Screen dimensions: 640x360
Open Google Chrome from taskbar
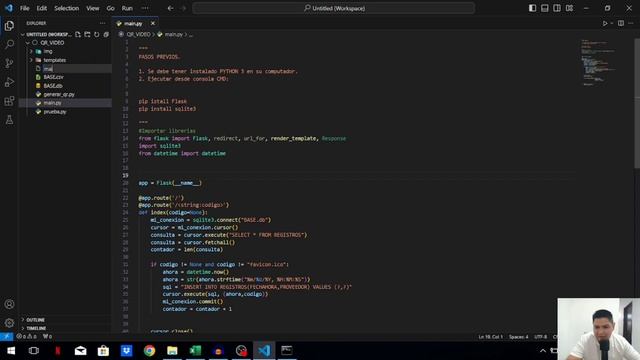coord(149,351)
